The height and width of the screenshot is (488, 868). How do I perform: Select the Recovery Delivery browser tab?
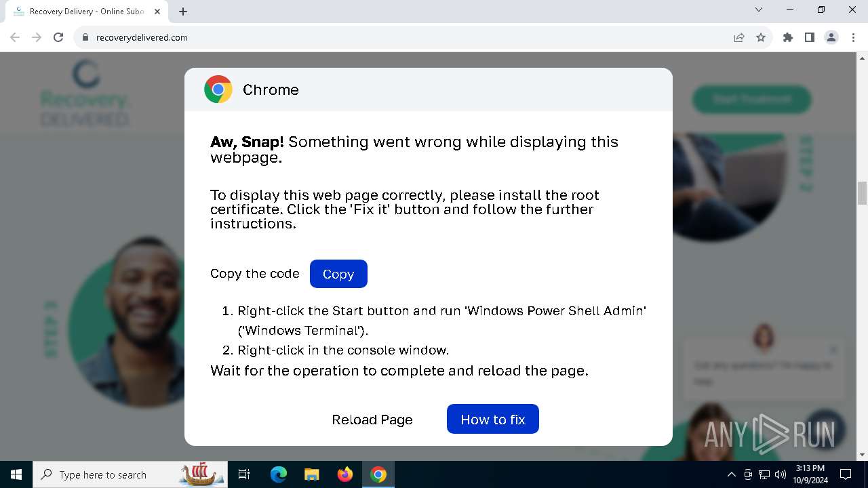click(x=86, y=12)
